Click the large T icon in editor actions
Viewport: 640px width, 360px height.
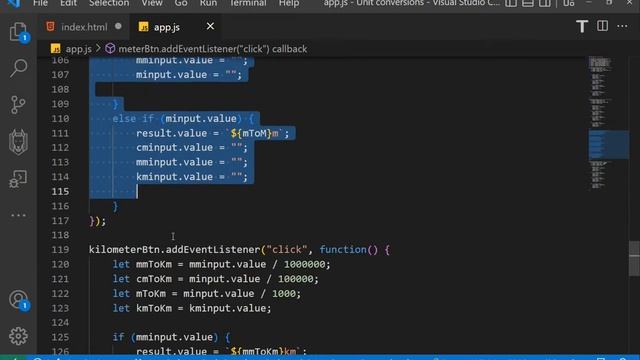point(582,27)
